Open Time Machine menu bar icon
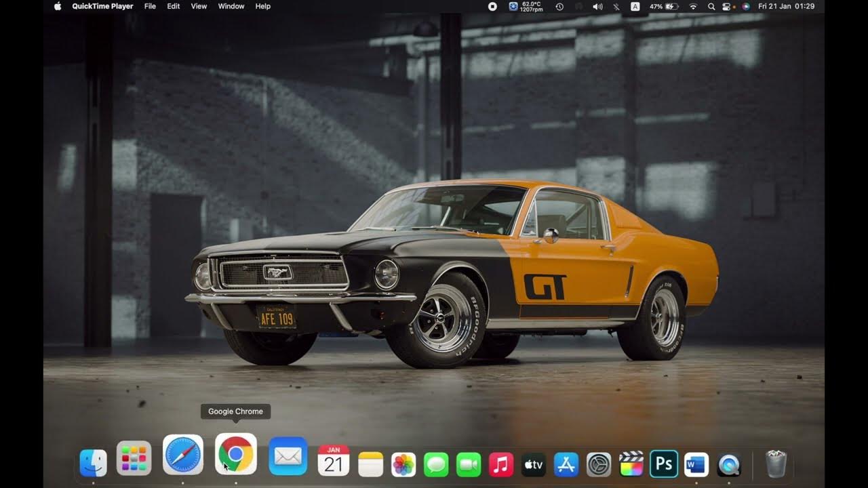The width and height of the screenshot is (868, 488). coord(559,6)
